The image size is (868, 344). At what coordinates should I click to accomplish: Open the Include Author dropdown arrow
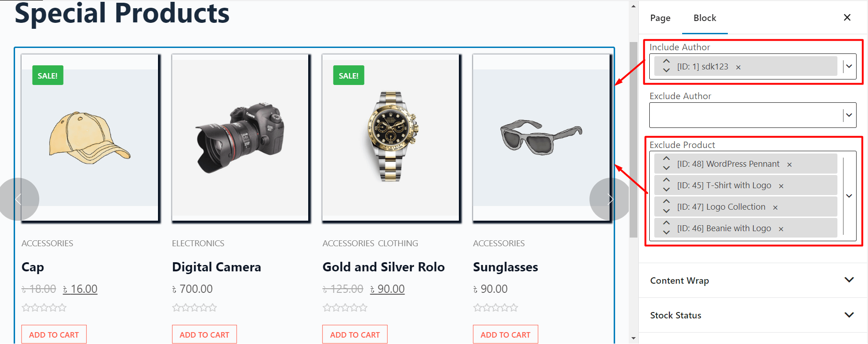(x=848, y=67)
